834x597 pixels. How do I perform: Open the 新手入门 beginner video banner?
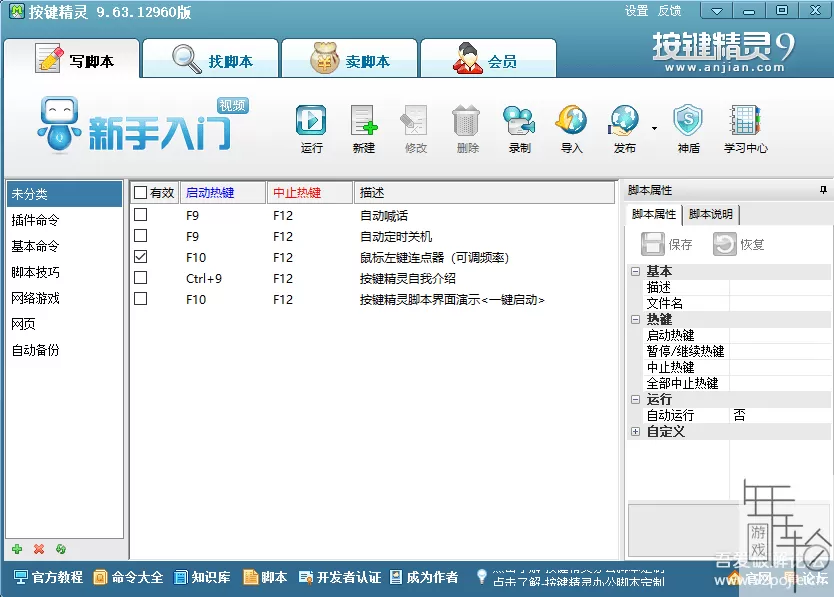[x=143, y=125]
